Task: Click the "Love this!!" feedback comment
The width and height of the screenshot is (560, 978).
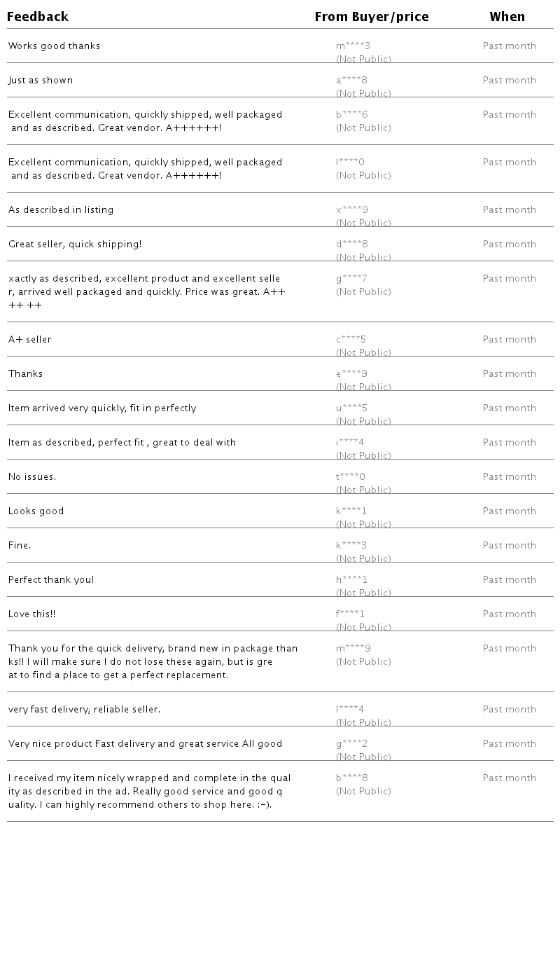Action: (x=32, y=614)
